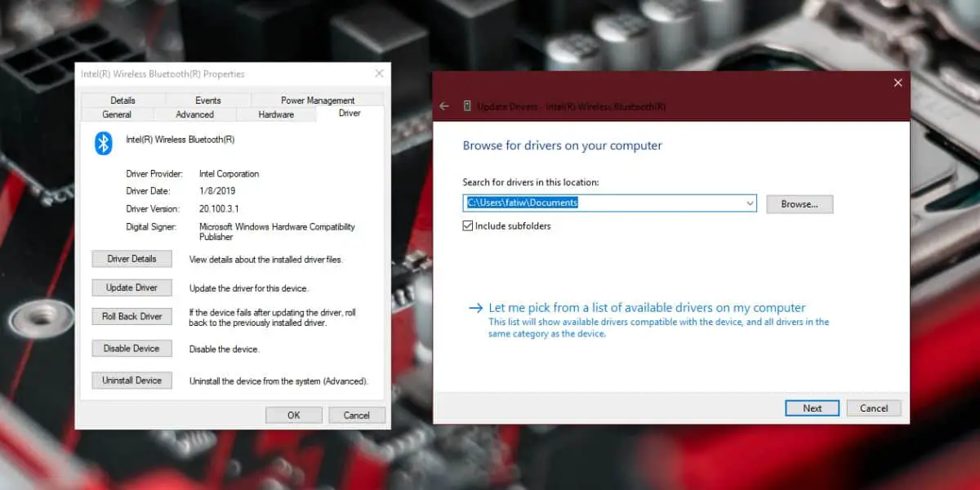Click the Browse for drivers on your computer heading

coord(563,145)
